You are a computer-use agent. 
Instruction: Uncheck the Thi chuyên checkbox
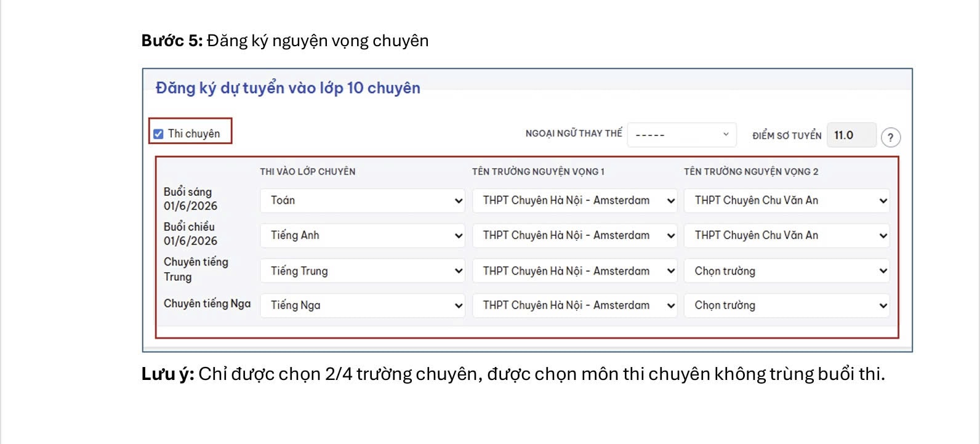coord(159,134)
